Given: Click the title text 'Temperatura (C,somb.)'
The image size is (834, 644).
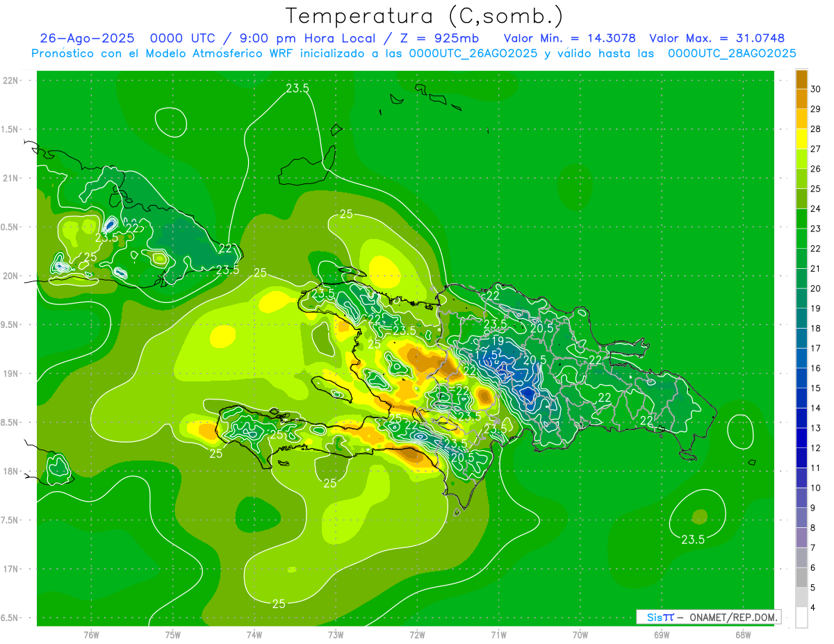Looking at the screenshot, I should click(425, 16).
